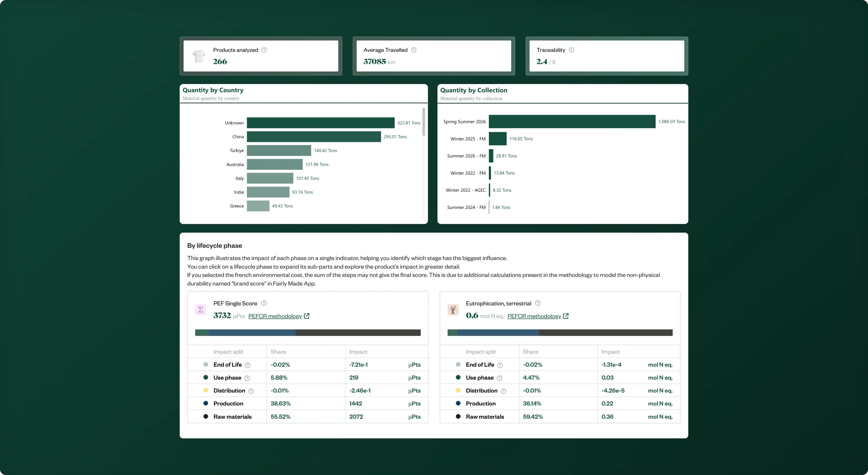This screenshot has height=475, width=868.
Task: Click Use phase help icon in Eutrophication table
Action: (x=500, y=378)
